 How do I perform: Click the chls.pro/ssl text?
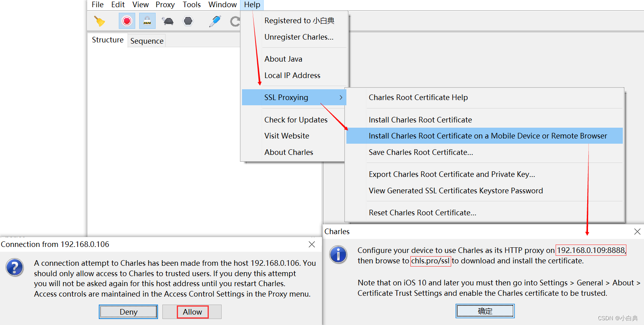430,261
